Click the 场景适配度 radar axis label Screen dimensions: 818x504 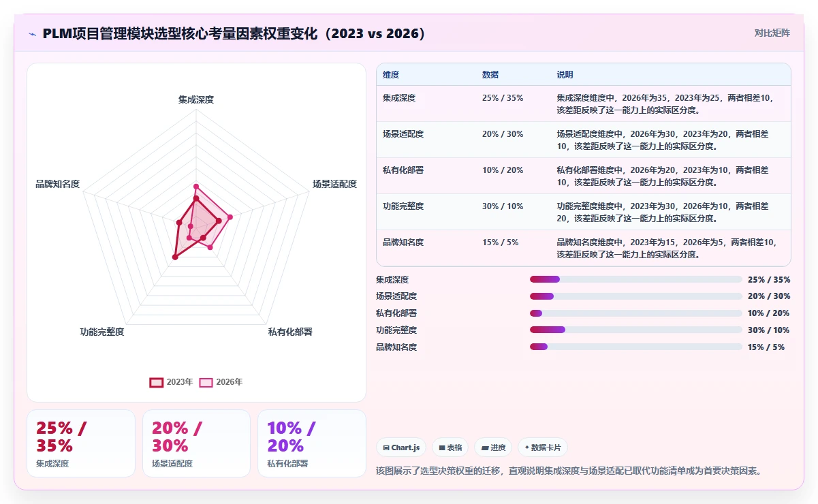334,184
